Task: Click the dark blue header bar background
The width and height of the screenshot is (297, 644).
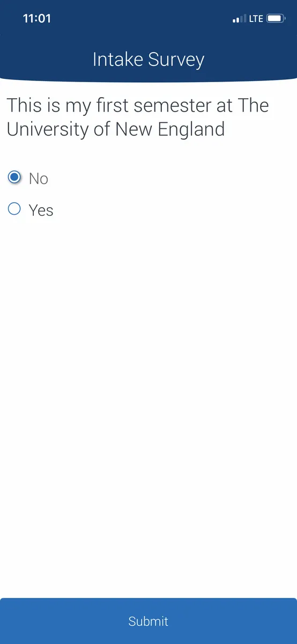Action: [x=148, y=41]
